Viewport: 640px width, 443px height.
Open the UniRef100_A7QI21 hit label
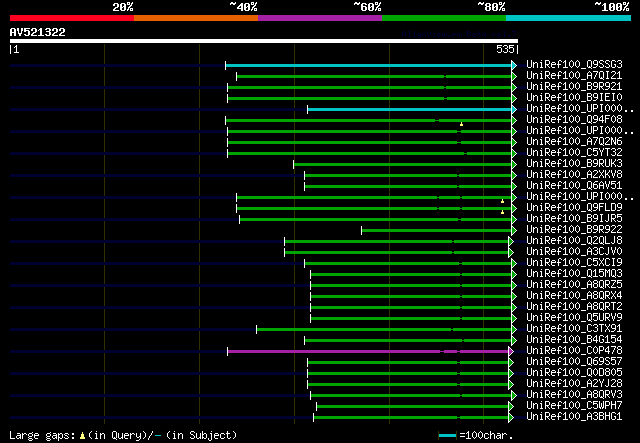[574, 76]
